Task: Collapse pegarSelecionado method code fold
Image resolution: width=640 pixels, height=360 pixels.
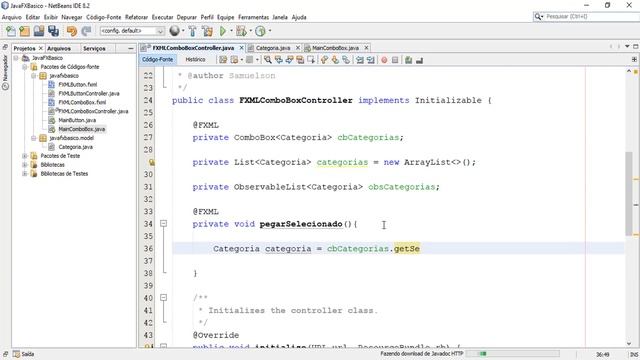Action: tap(163, 224)
